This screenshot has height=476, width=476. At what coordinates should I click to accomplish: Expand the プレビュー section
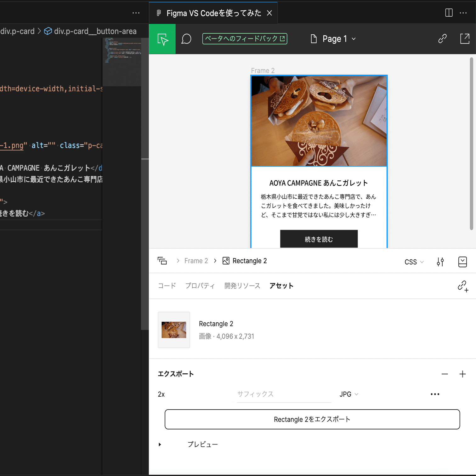pos(160,445)
